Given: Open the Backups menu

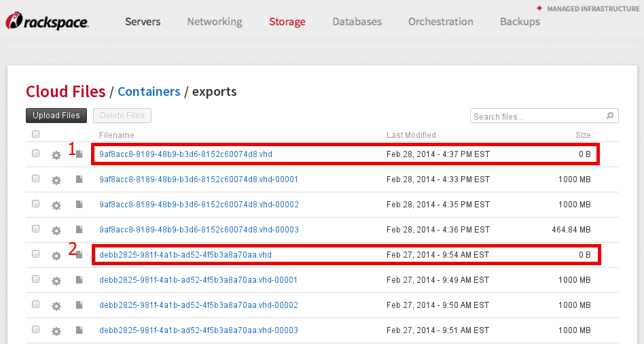Looking at the screenshot, I should [520, 21].
